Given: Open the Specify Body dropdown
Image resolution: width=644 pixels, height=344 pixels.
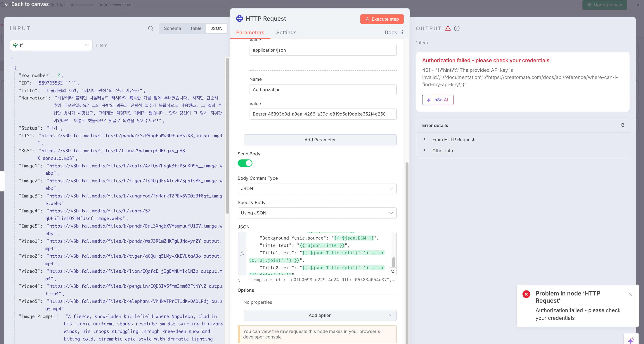Looking at the screenshot, I should [x=317, y=213].
